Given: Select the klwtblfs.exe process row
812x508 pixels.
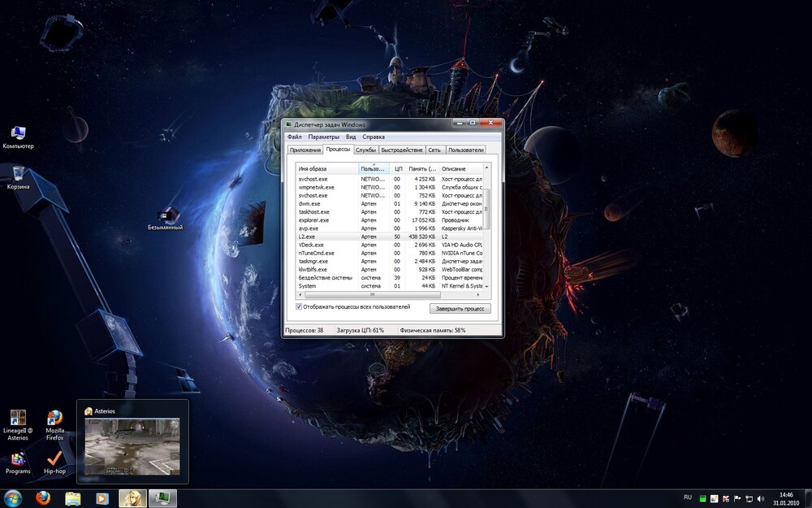Looking at the screenshot, I should [390, 270].
